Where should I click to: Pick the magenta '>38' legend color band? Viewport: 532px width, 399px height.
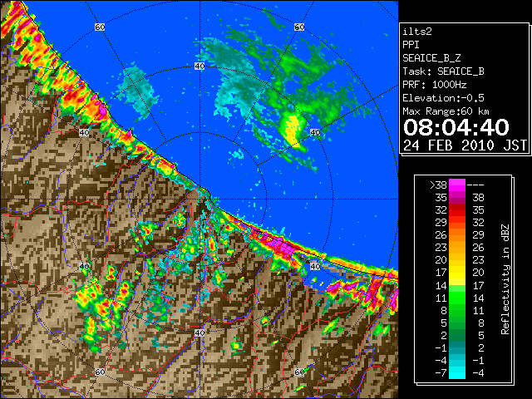(x=457, y=185)
